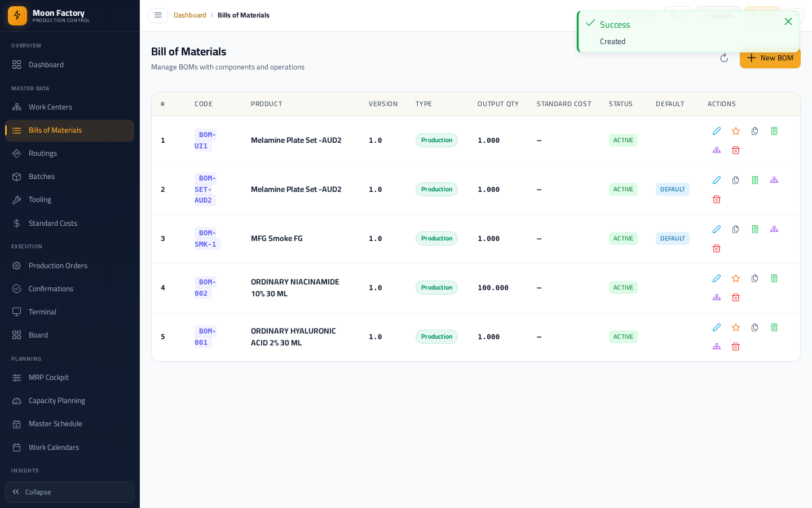View structure tree for BOM-002
This screenshot has height=508, width=812.
717,297
